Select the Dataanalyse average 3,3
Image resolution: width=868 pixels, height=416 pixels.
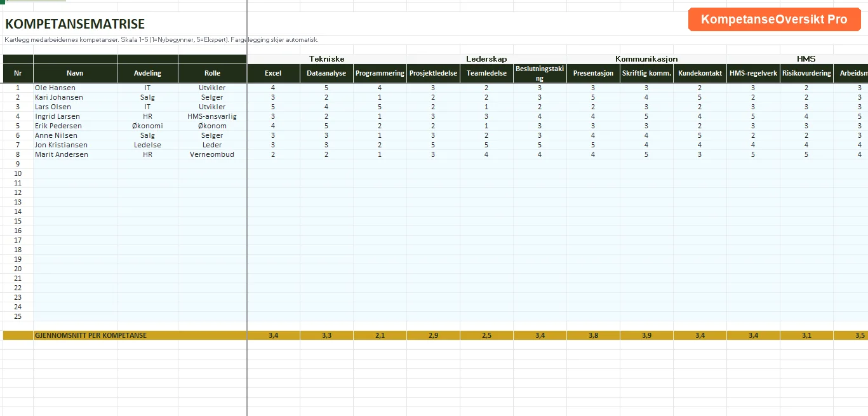tap(326, 335)
